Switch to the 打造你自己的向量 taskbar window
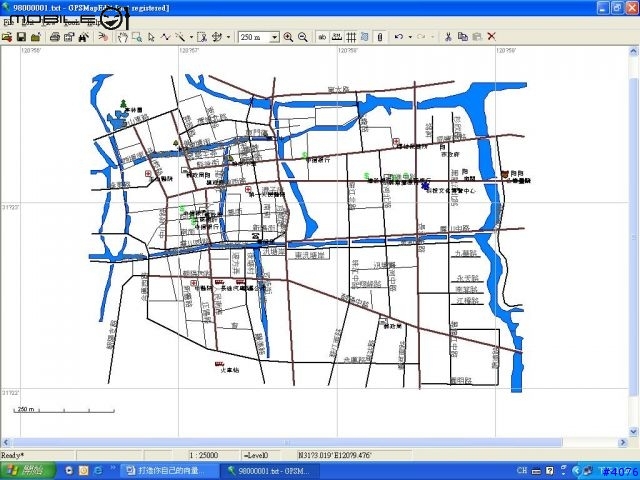 click(x=169, y=471)
